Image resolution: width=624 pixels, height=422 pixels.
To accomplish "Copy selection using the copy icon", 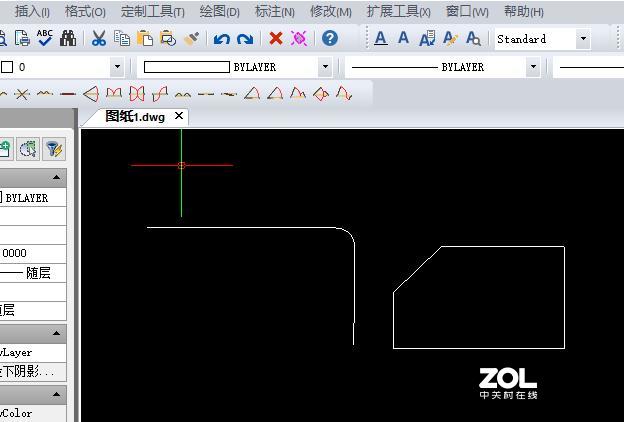I will pos(122,38).
